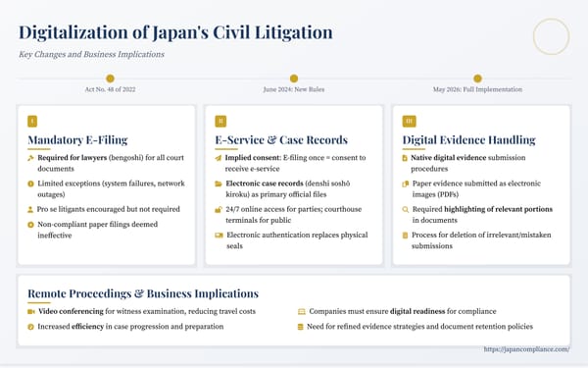The height and width of the screenshot is (368, 588).
Task: Click the circle icon beside 'Non-compliant paper filings'
Action: click(30, 225)
